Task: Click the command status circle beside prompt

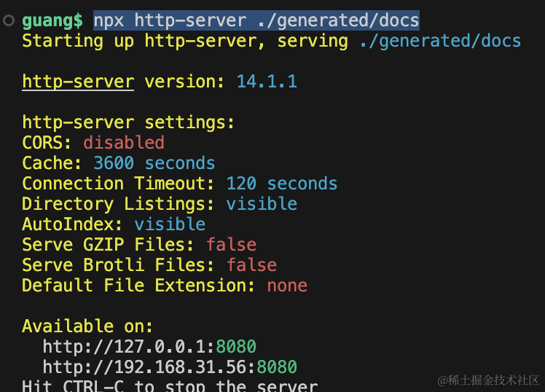Action: click(9, 20)
